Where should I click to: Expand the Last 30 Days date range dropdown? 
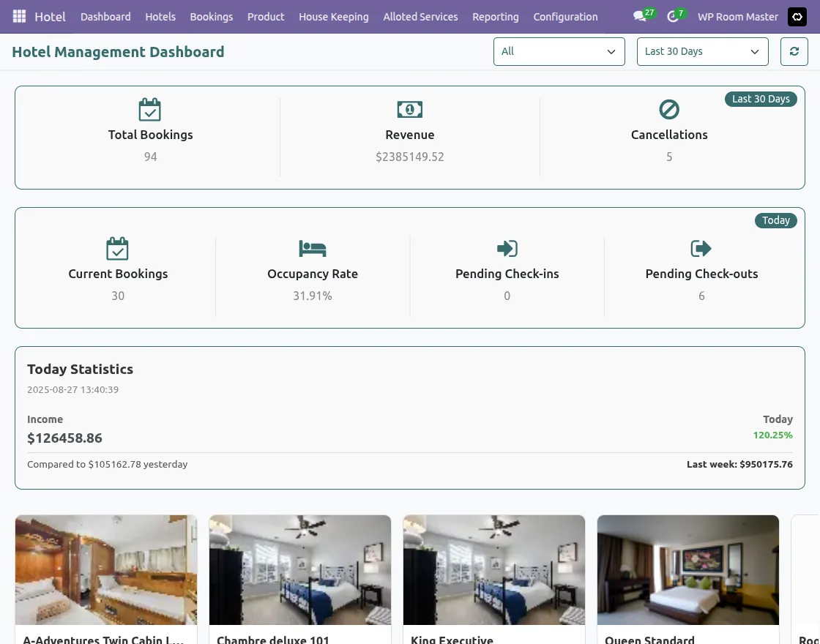coord(701,51)
